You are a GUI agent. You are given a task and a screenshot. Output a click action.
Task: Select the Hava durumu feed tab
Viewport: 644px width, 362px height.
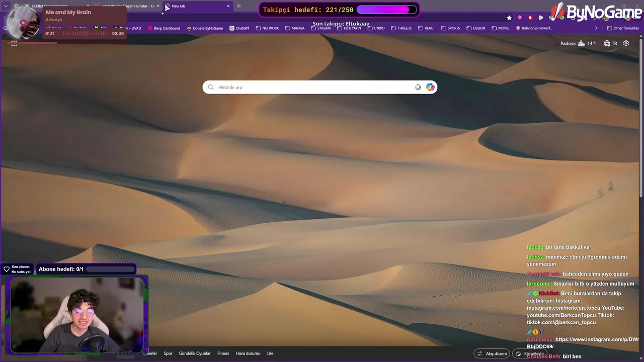point(248,353)
